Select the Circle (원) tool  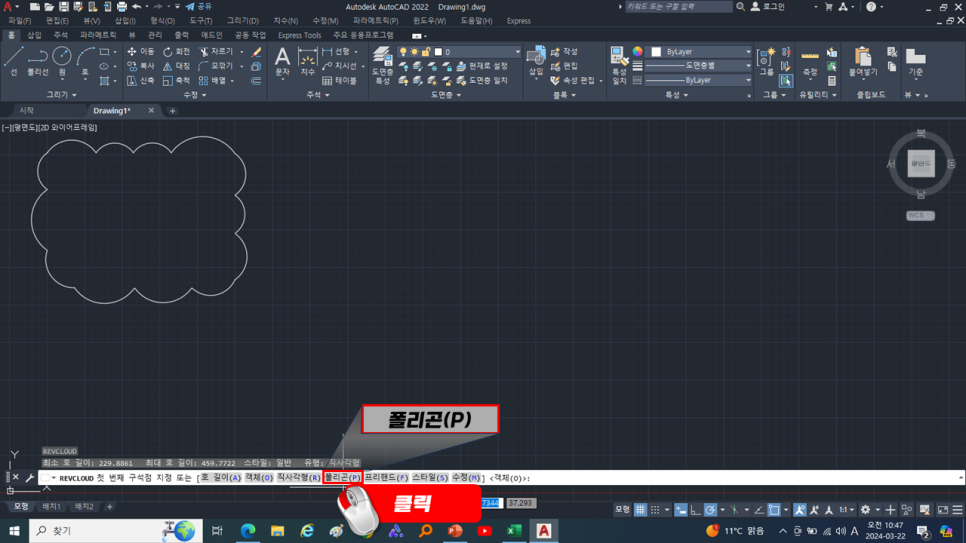tap(62, 61)
